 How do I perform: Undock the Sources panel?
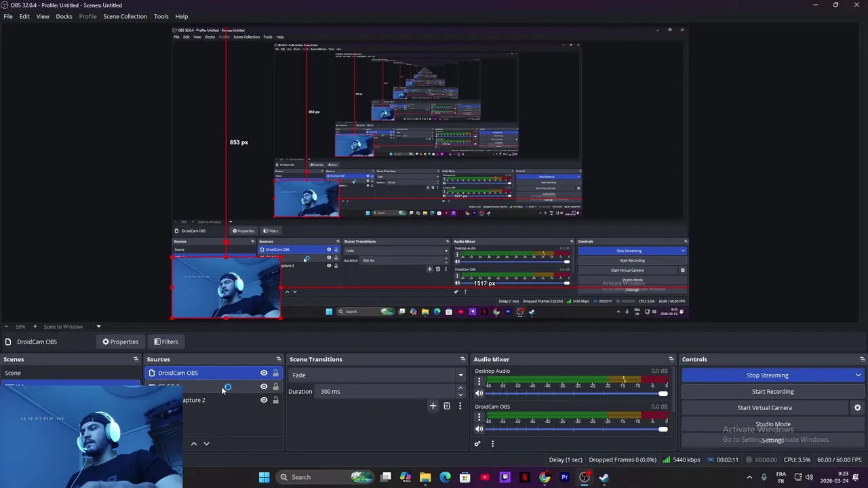click(x=278, y=359)
